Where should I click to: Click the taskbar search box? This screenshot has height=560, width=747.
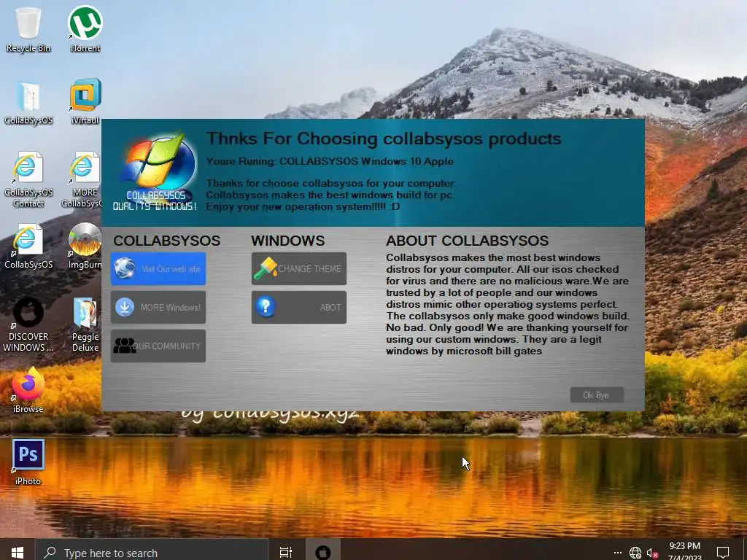[x=152, y=551]
